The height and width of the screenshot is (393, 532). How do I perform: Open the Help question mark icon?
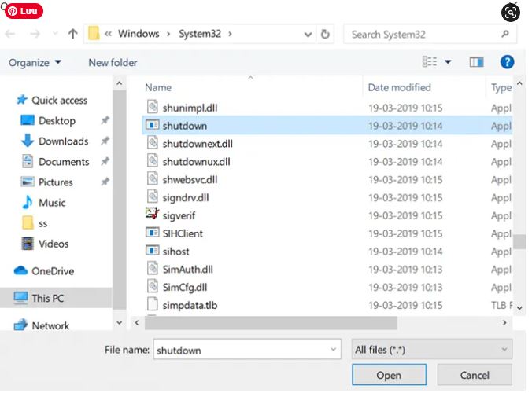click(508, 62)
